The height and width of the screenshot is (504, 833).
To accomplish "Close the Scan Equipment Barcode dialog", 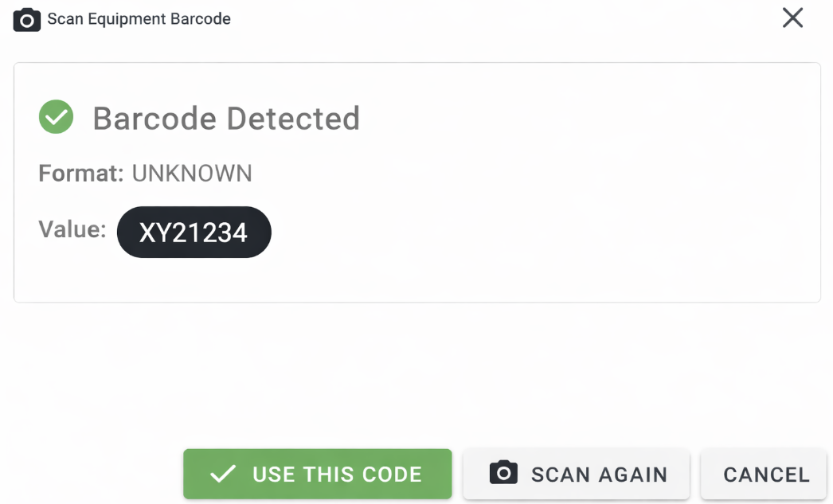I will pyautogui.click(x=792, y=18).
